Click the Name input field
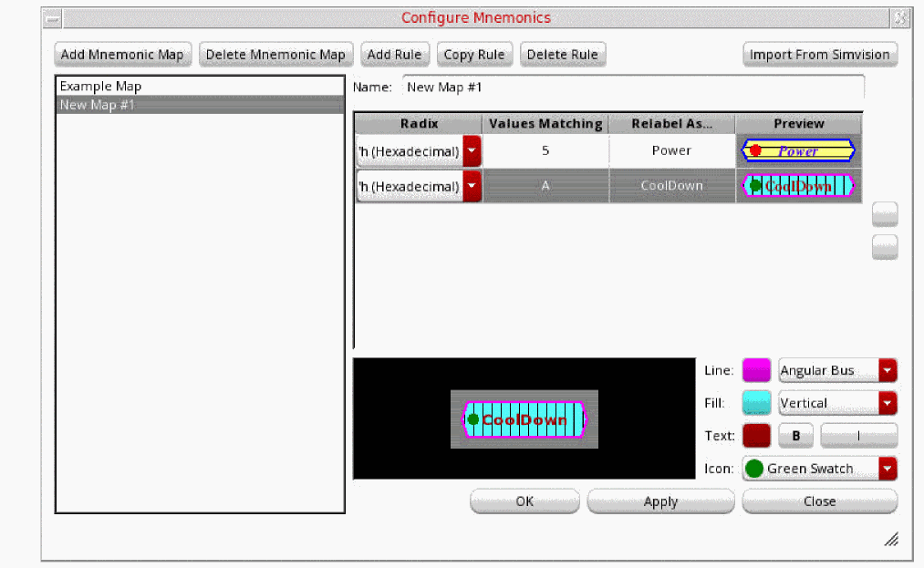 tap(632, 88)
